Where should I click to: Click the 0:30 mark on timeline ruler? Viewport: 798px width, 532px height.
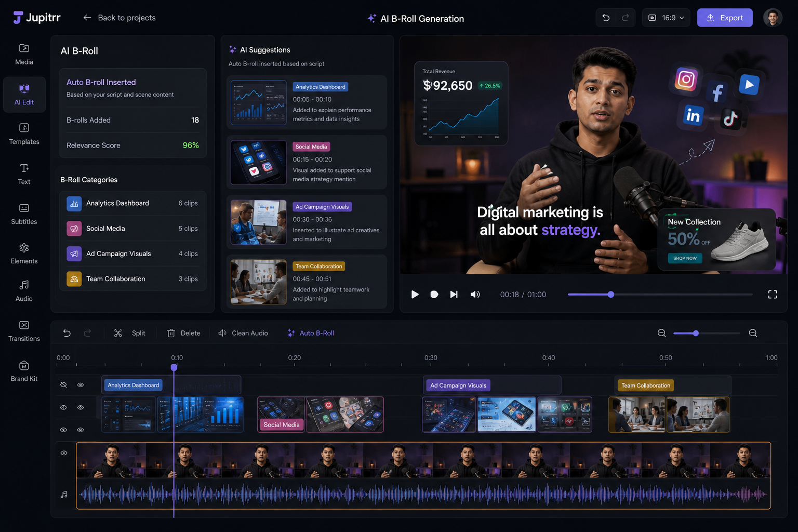pyautogui.click(x=431, y=358)
